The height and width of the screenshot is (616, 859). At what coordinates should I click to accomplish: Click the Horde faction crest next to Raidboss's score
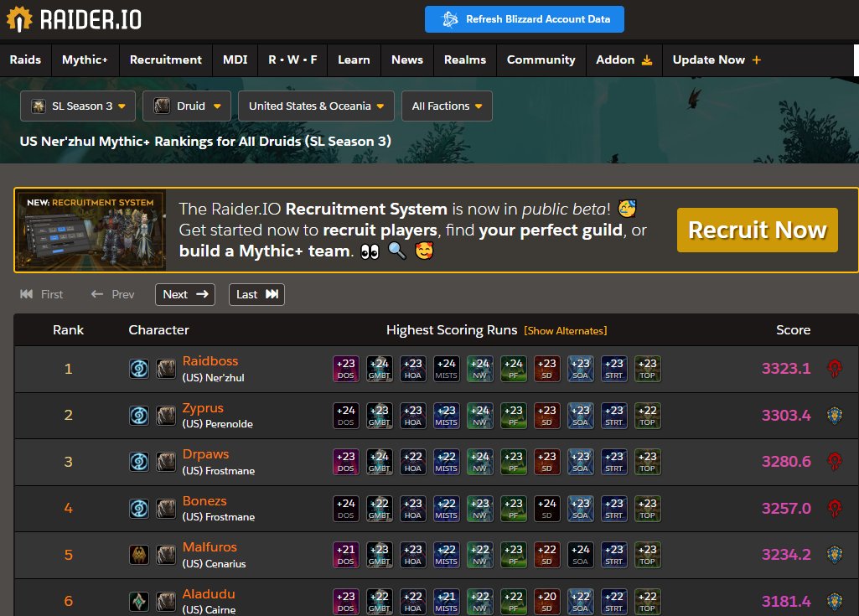coord(836,368)
